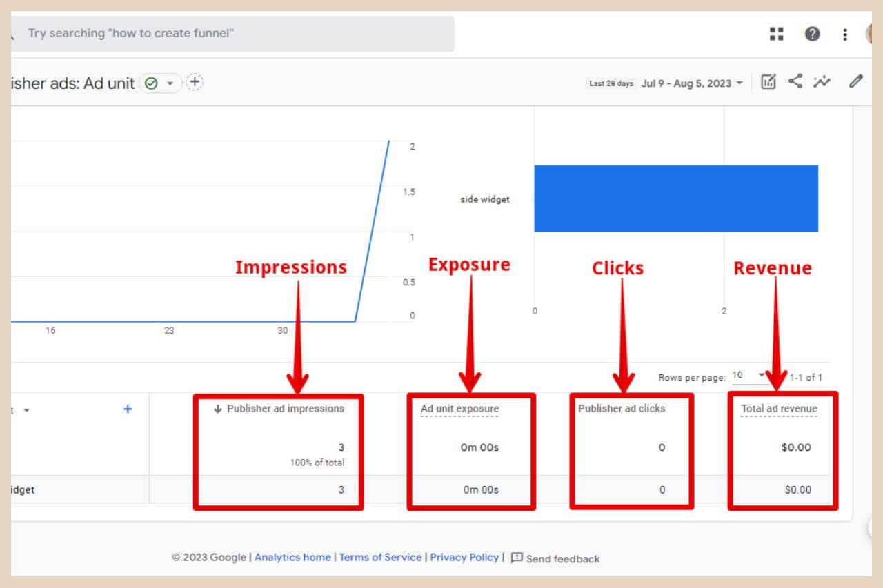Open the primary dimension dropdown arrow

pos(27,410)
